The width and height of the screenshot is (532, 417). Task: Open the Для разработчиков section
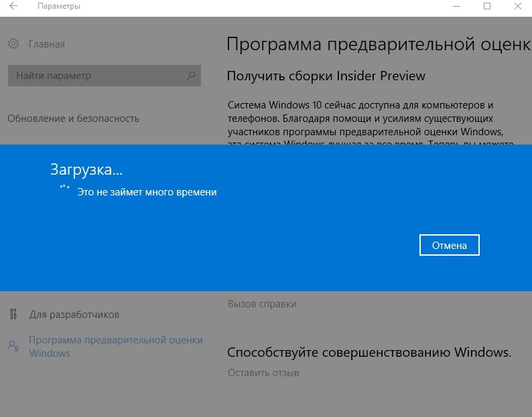[74, 315]
